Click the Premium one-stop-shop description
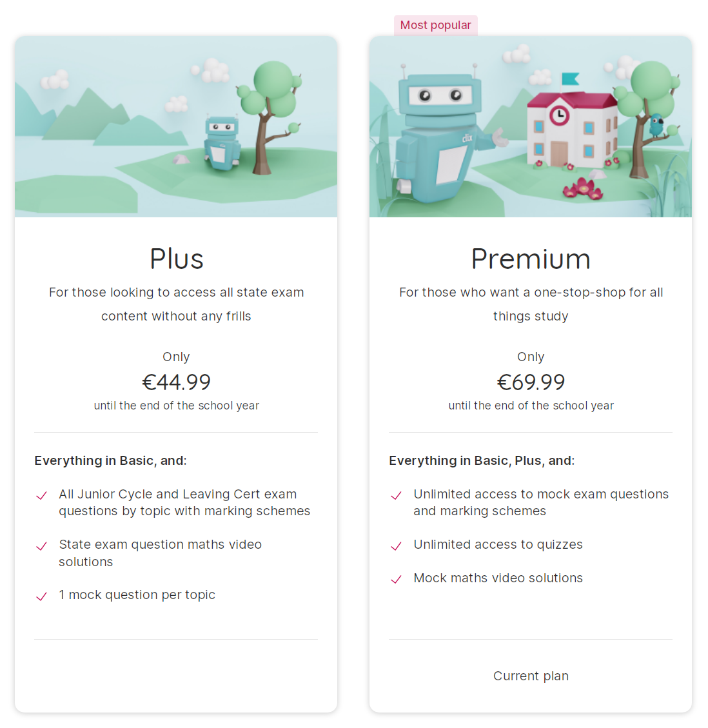708x728 pixels. [531, 304]
